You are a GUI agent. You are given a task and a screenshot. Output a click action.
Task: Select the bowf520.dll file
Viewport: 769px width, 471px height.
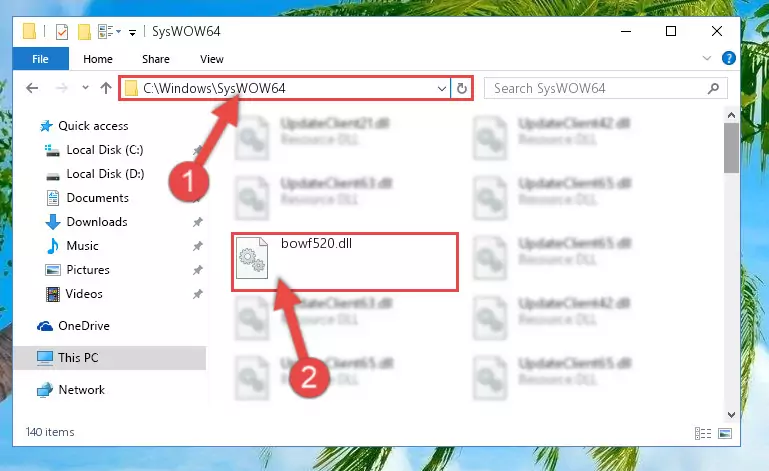[x=345, y=262]
